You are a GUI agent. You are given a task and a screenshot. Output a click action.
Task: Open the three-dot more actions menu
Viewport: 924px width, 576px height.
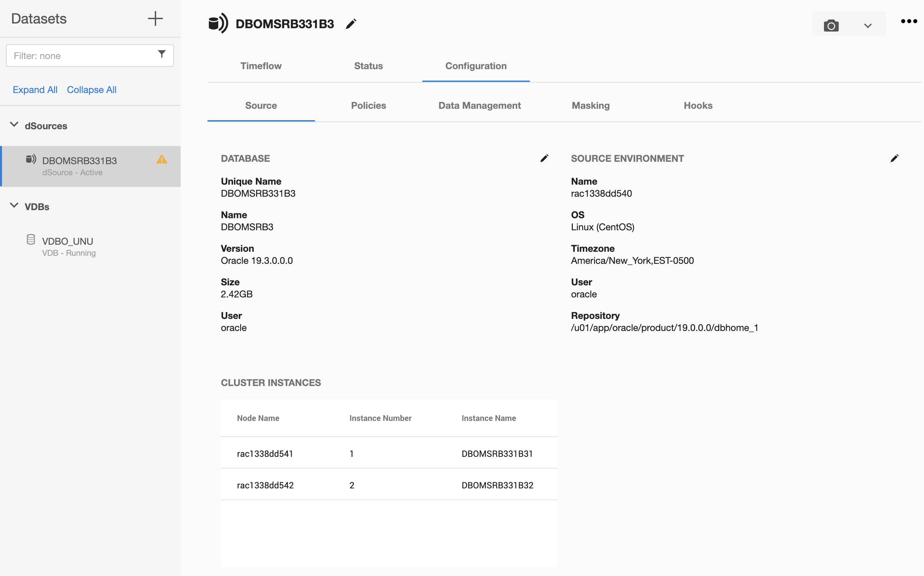coord(909,21)
